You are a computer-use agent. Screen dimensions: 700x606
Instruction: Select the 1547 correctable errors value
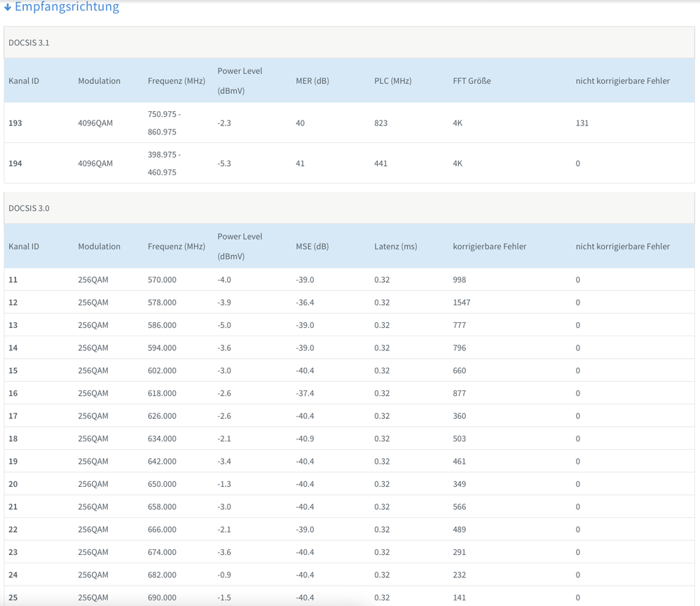462,302
